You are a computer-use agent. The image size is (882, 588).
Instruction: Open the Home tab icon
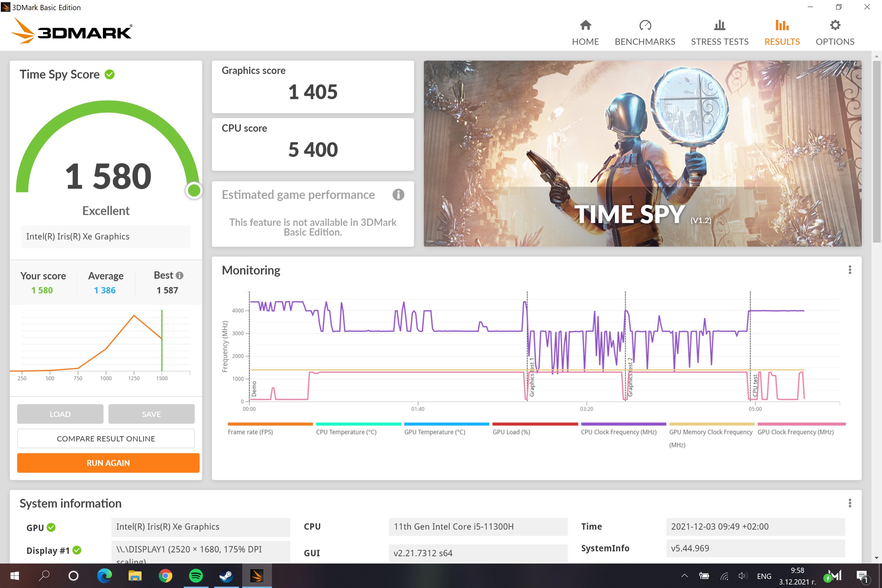pos(585,26)
